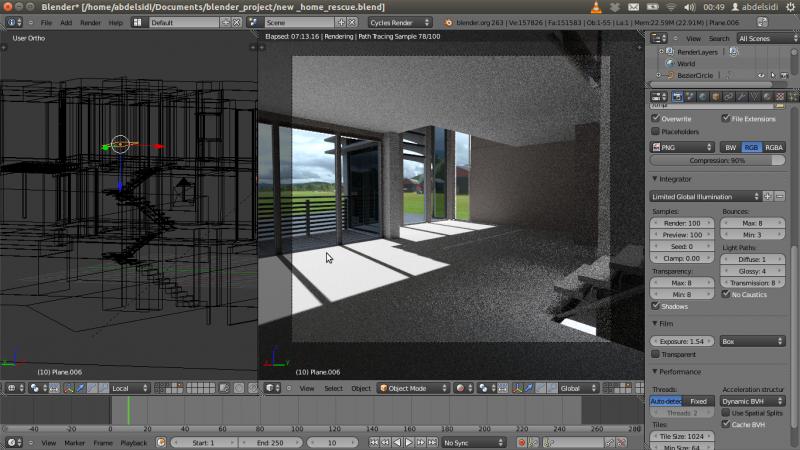Toggle the File Extensions checkbox
The image size is (800, 450).
(x=726, y=118)
